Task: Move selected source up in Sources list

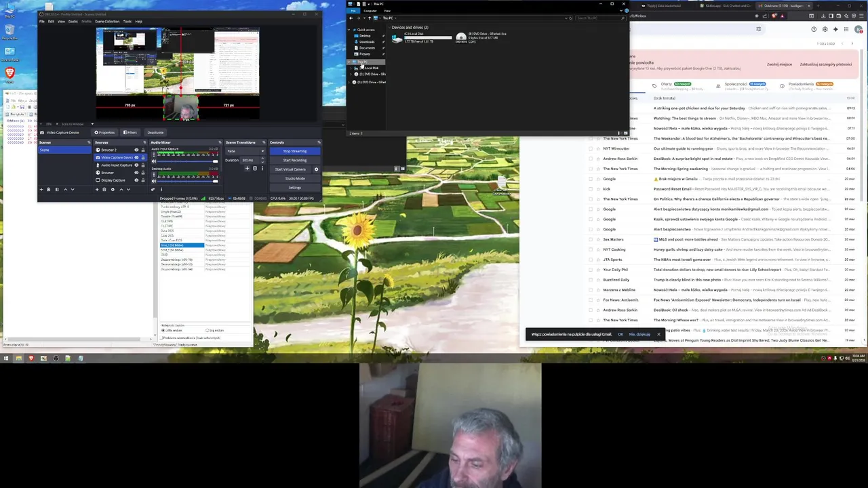Action: (121, 189)
